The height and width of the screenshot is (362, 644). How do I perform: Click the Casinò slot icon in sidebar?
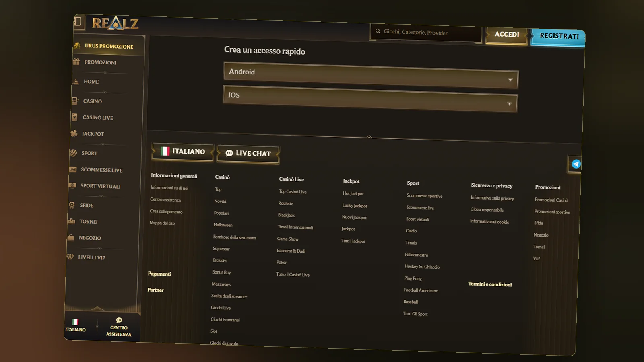coord(75,101)
